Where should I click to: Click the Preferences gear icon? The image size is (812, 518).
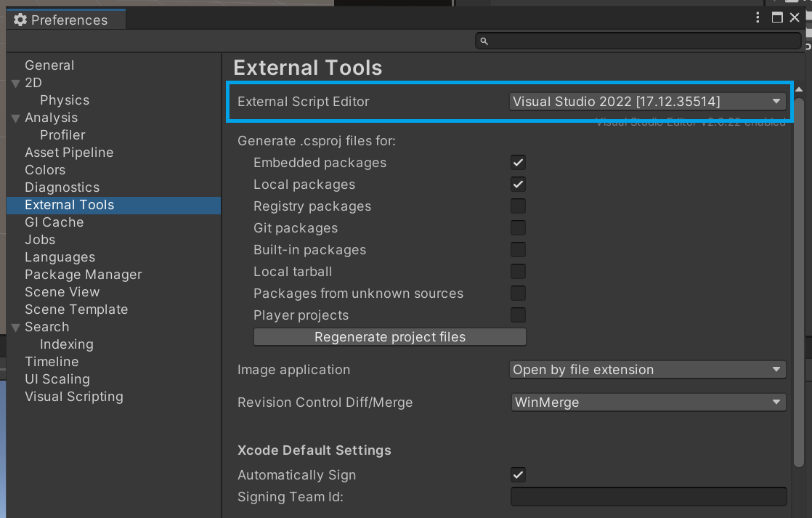[x=20, y=20]
